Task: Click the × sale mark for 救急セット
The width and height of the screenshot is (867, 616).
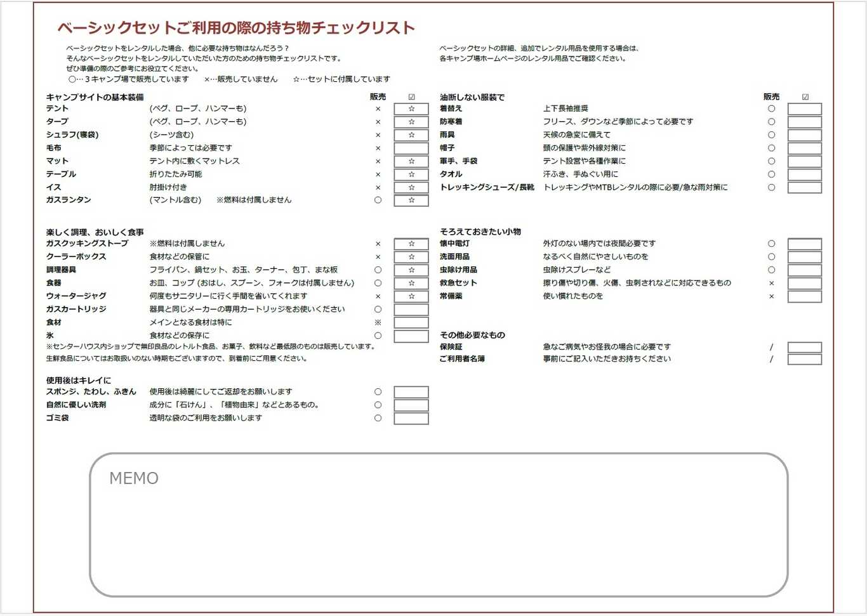Action: pos(771,284)
